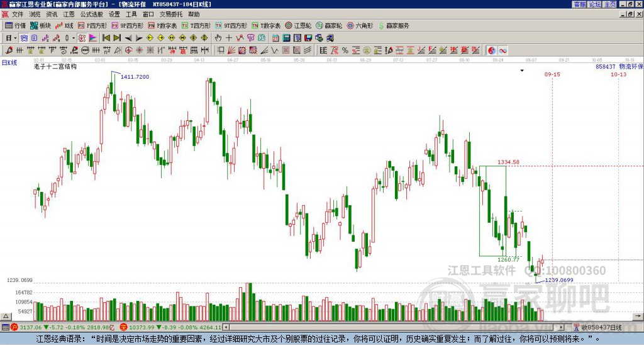Click the 权 adjustment toggle icon
This screenshot has height=345, width=644.
click(82, 38)
